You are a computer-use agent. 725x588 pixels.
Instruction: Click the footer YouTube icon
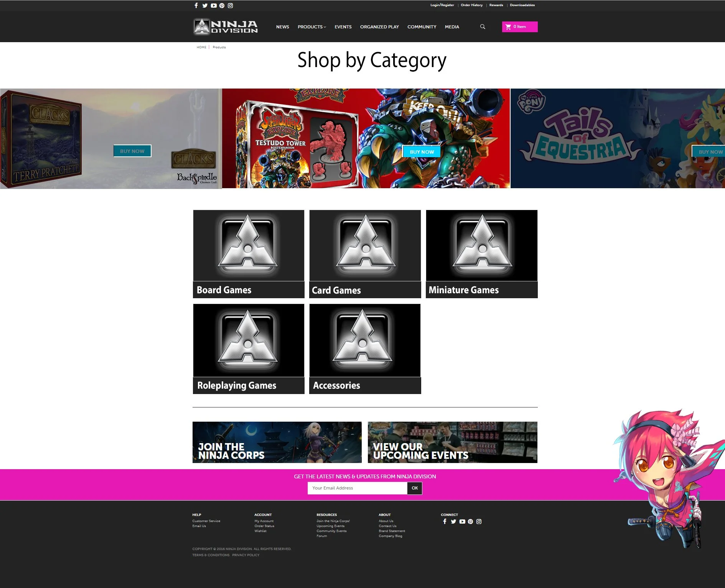pyautogui.click(x=462, y=521)
